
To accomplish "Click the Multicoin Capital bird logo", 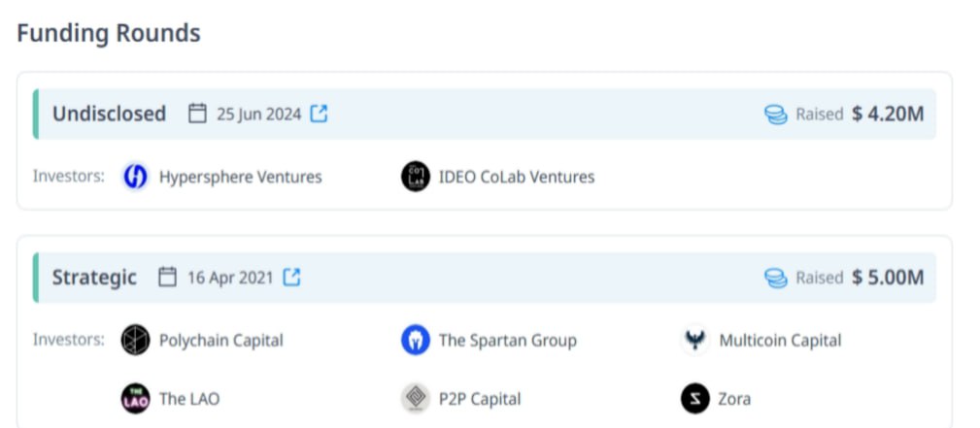I will pyautogui.click(x=695, y=340).
